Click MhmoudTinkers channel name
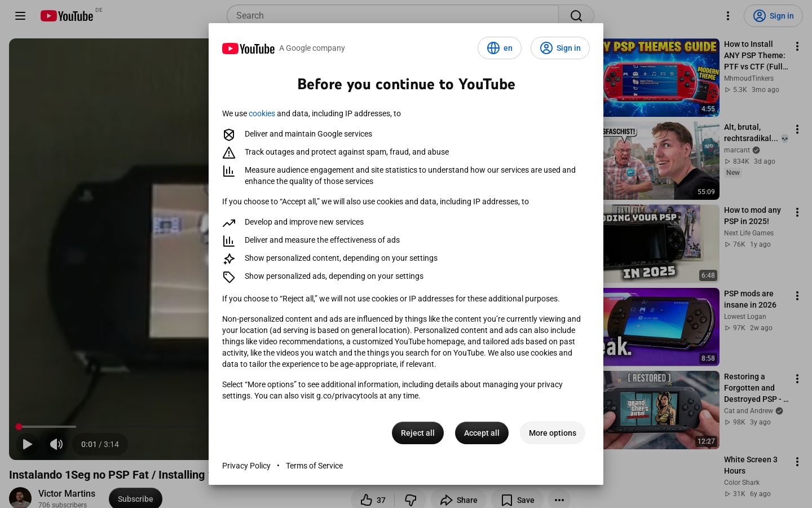This screenshot has height=508, width=812. pyautogui.click(x=749, y=78)
